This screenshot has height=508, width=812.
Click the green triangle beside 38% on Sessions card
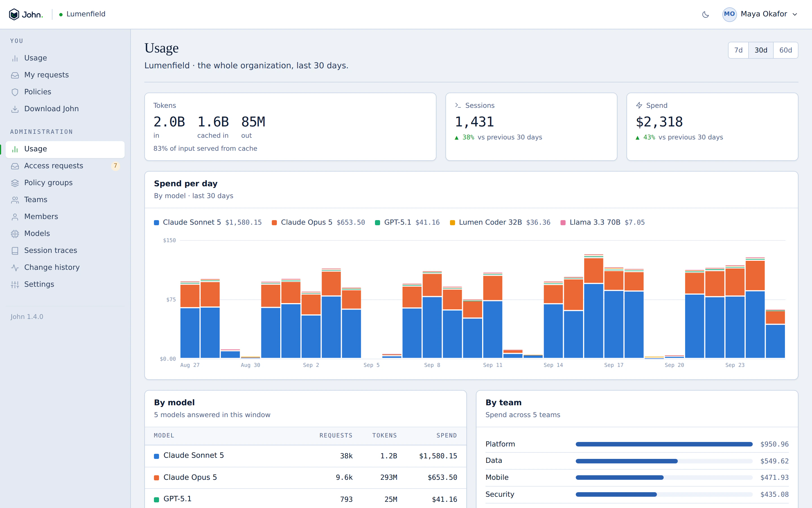pyautogui.click(x=456, y=138)
